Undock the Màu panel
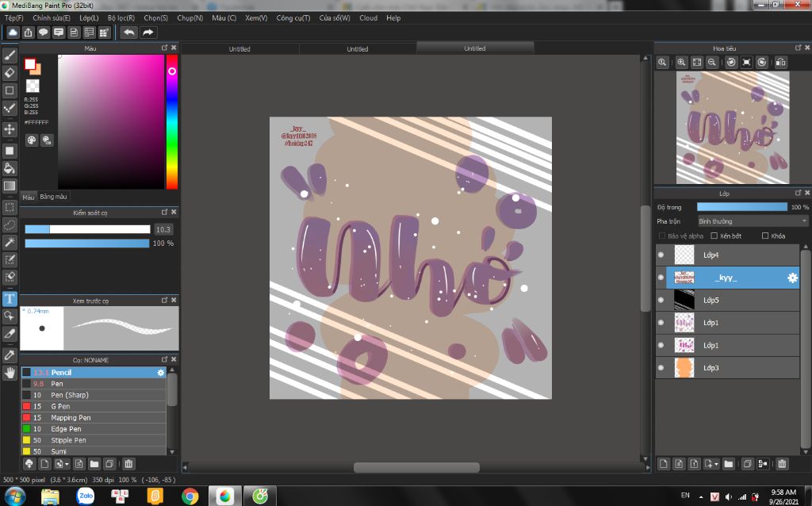Image resolution: width=812 pixels, height=506 pixels. pyautogui.click(x=164, y=48)
